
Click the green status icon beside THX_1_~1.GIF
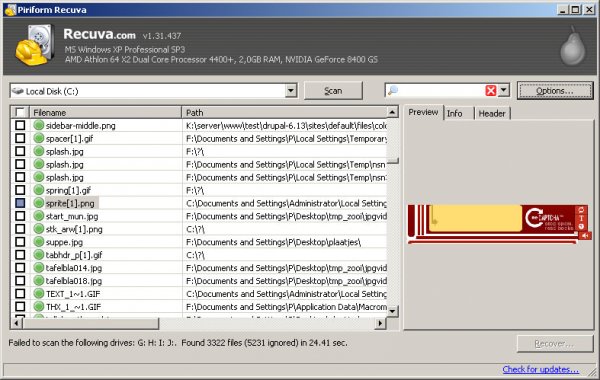[39, 307]
